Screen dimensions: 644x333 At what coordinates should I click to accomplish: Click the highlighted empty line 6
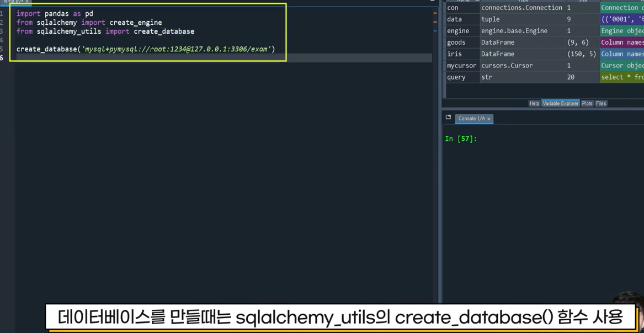[x=224, y=58]
